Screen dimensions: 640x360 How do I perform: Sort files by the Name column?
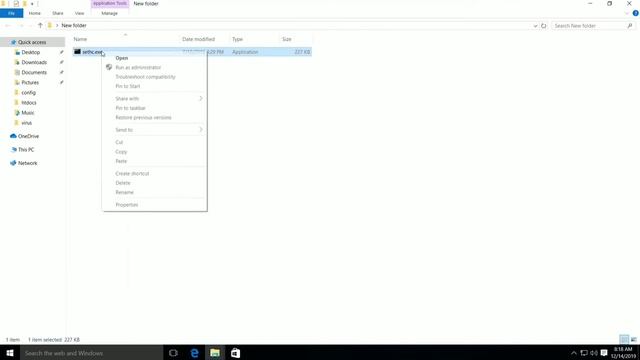(80, 39)
